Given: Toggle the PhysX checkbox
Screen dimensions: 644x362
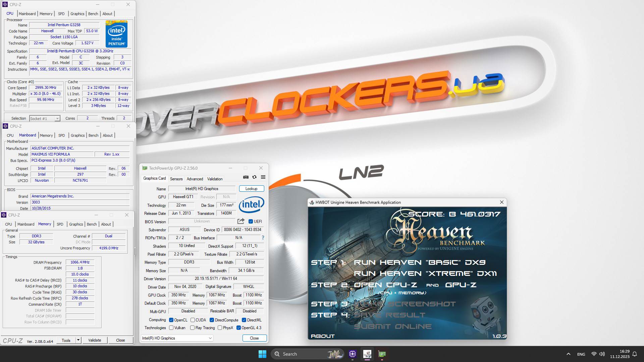Looking at the screenshot, I should click(220, 327).
